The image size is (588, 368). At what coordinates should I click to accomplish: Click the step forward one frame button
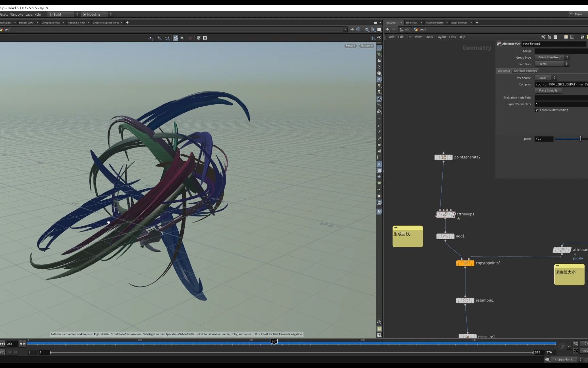point(24,344)
